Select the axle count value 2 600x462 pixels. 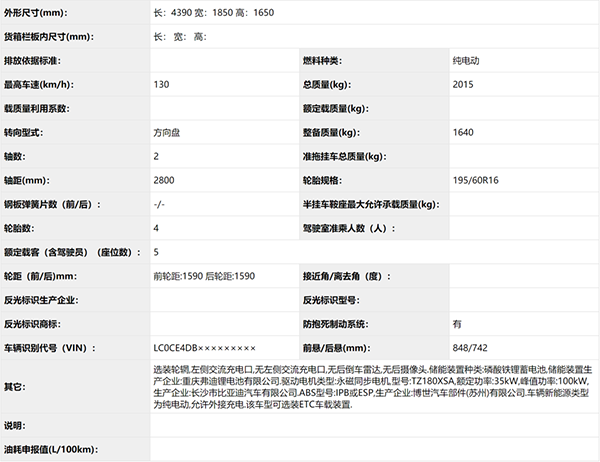point(156,157)
